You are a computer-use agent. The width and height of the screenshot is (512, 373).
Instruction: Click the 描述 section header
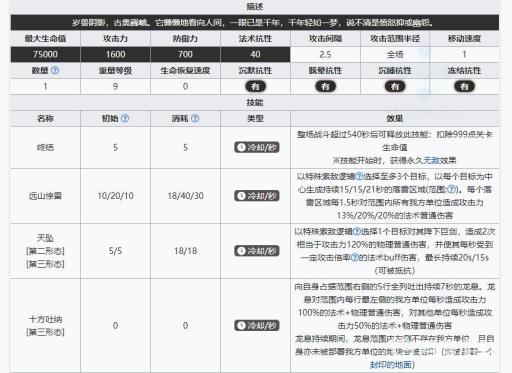255,6
